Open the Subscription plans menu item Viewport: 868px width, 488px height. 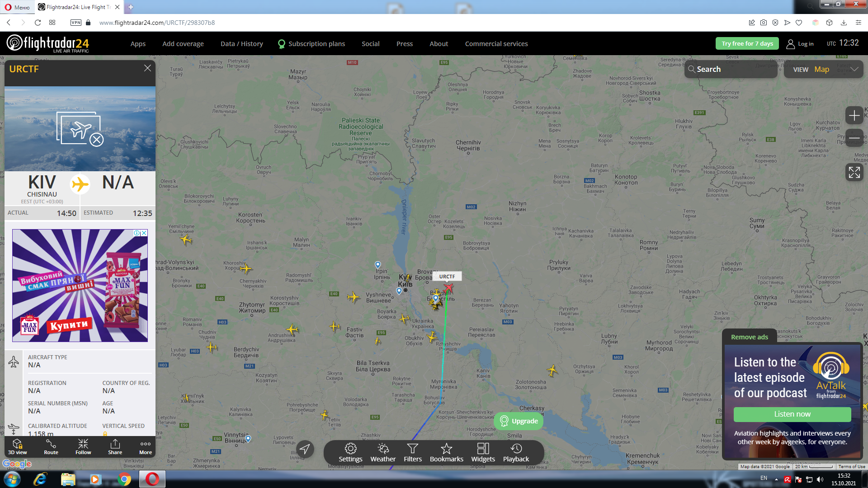pyautogui.click(x=316, y=44)
